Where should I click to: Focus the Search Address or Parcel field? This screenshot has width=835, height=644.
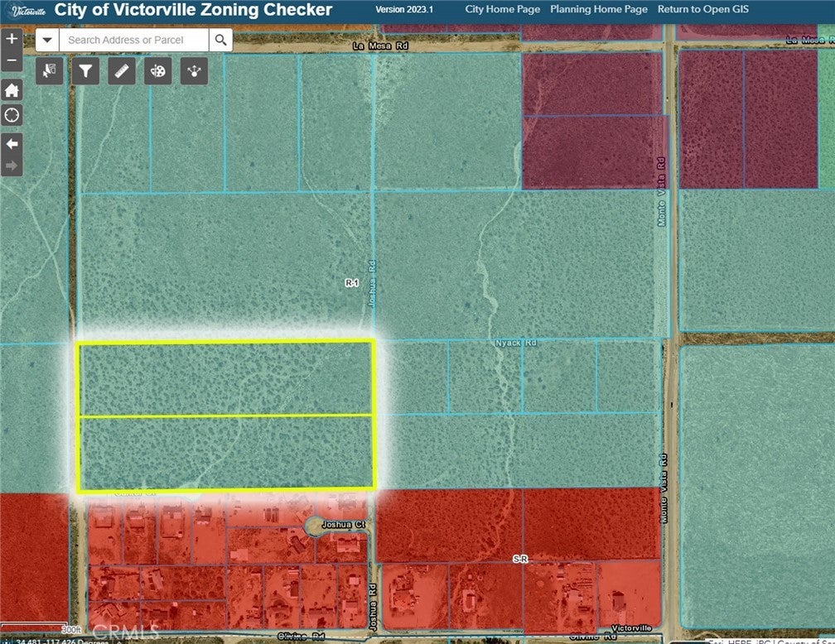[133, 40]
